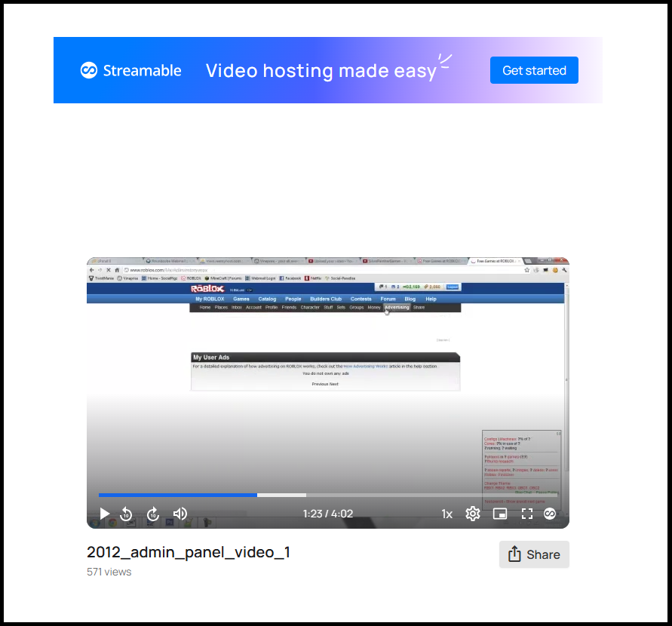Open the 1x playback speed menu
This screenshot has width=672, height=626.
(x=447, y=514)
